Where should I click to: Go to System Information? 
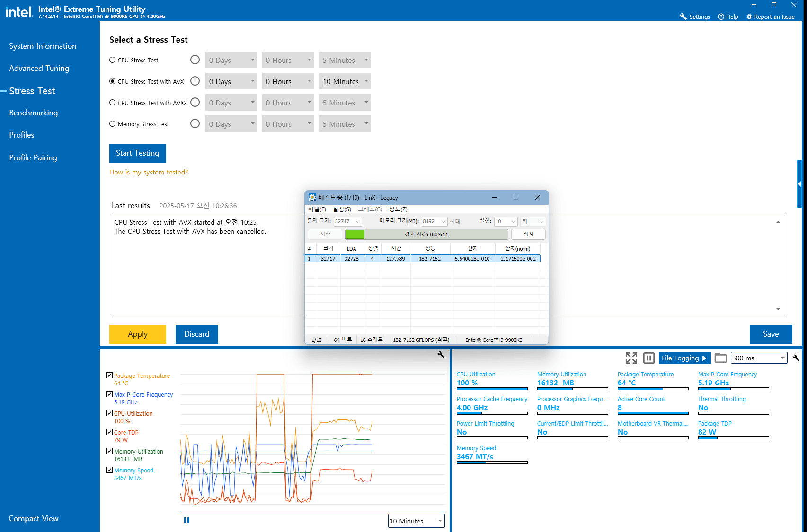pos(43,46)
